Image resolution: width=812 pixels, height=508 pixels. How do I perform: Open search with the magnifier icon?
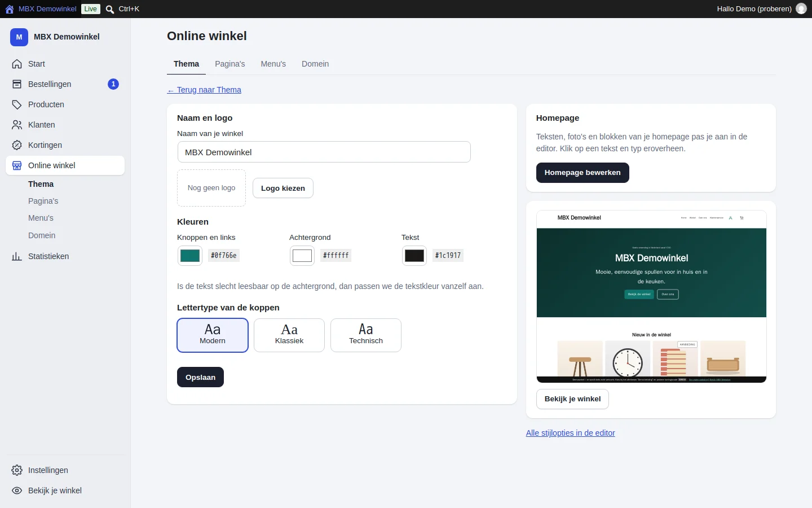pos(110,9)
